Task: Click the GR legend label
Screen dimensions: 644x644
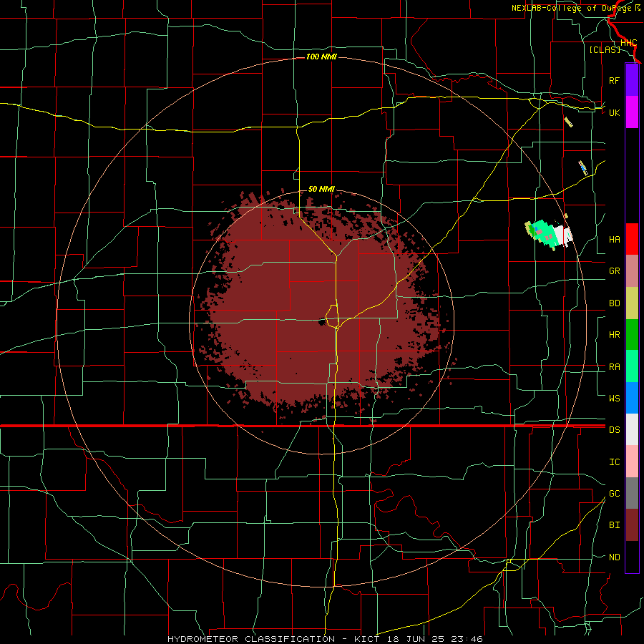Action: click(614, 271)
